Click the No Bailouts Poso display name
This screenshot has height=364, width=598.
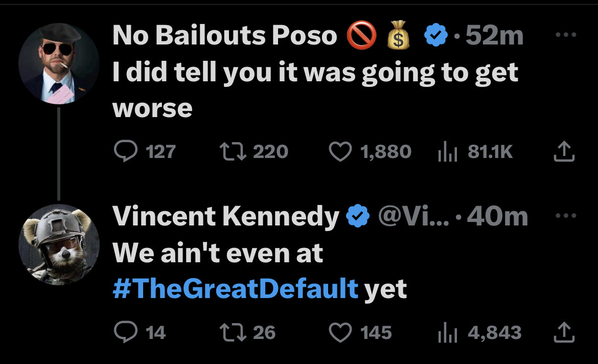(224, 36)
